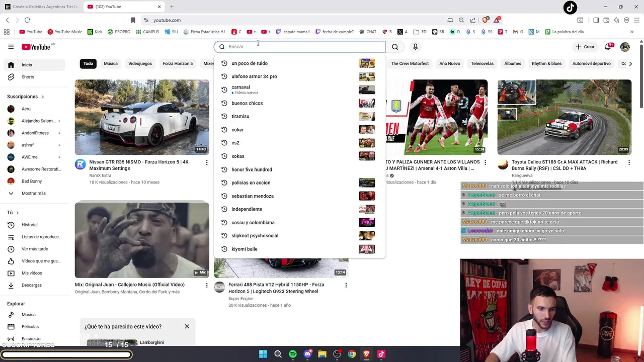The image size is (644, 362).
Task: Expand Mostrar más subscriptions
Action: pos(33,193)
